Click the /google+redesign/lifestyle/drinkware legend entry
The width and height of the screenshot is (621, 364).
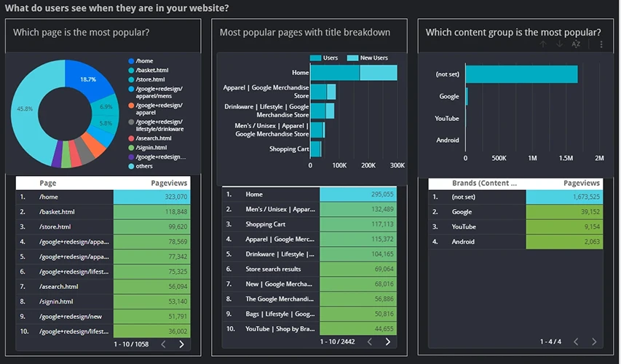(x=156, y=125)
